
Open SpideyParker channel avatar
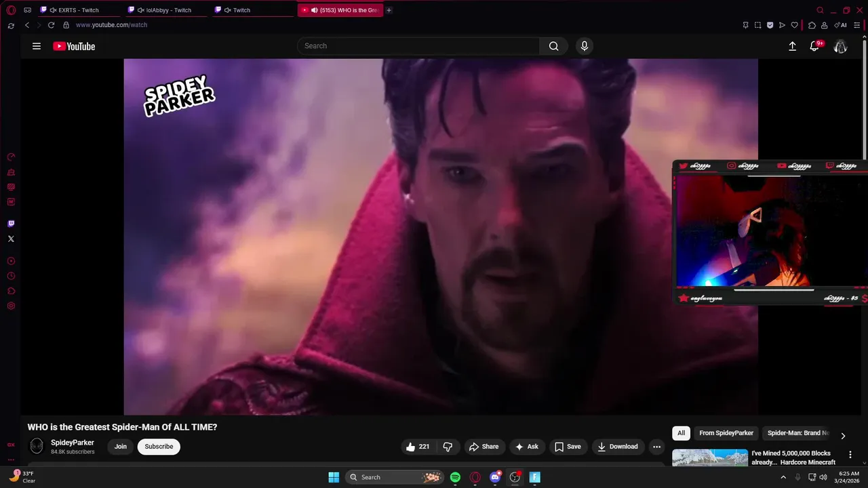(37, 446)
